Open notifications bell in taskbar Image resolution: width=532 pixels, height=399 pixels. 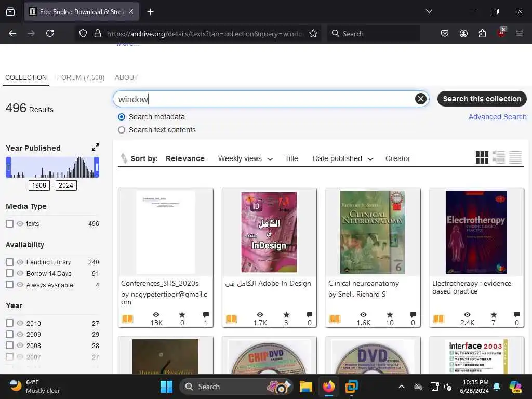pyautogui.click(x=497, y=387)
